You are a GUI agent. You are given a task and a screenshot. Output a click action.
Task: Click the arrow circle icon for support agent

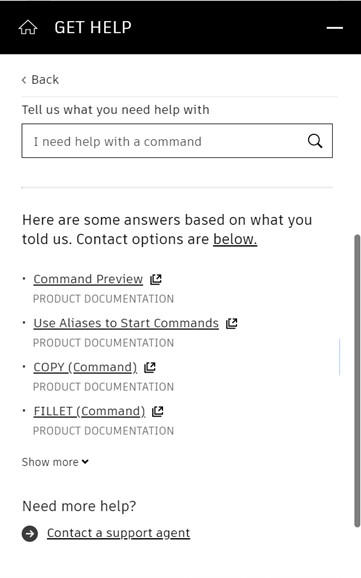[x=30, y=533]
